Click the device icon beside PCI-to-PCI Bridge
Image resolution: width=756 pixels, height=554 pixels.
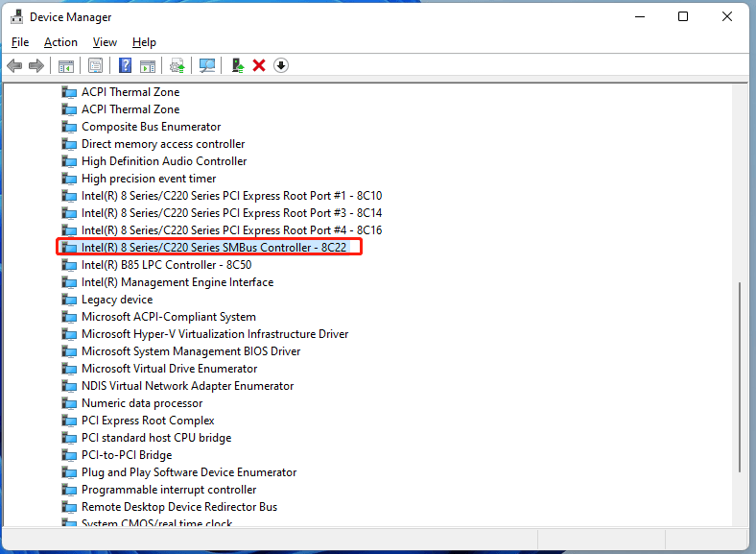pyautogui.click(x=69, y=455)
